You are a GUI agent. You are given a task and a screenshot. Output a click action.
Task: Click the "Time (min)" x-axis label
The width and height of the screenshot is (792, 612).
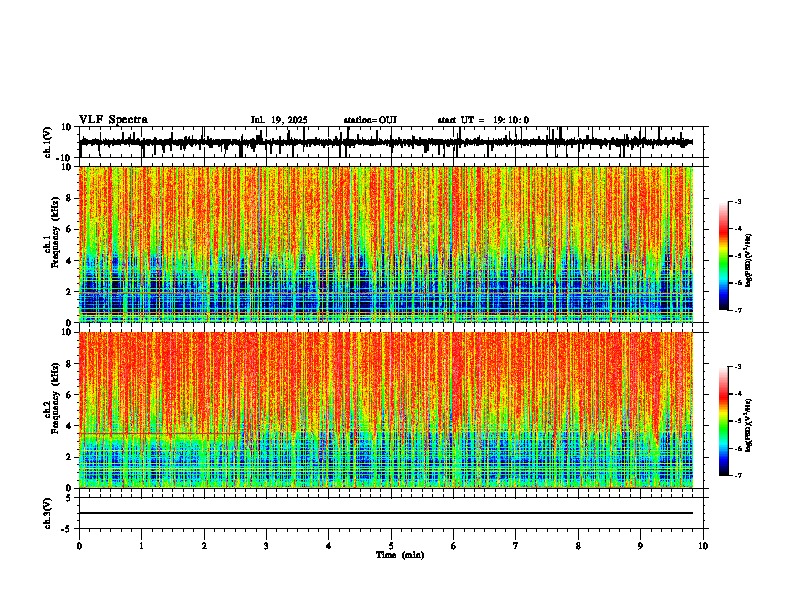[x=400, y=555]
